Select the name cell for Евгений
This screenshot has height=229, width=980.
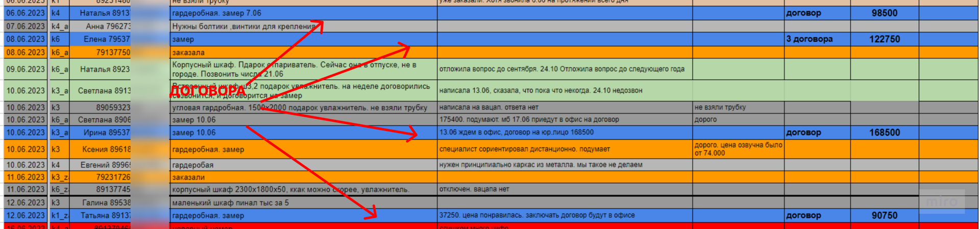[105, 165]
